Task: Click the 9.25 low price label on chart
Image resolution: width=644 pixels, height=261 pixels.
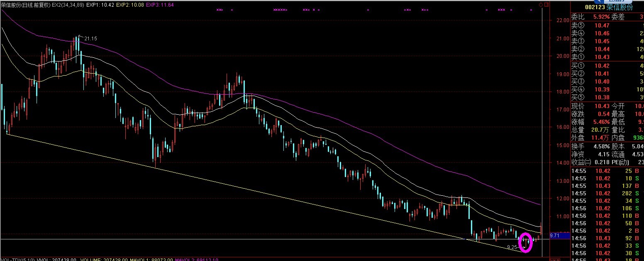Action: 512,247
